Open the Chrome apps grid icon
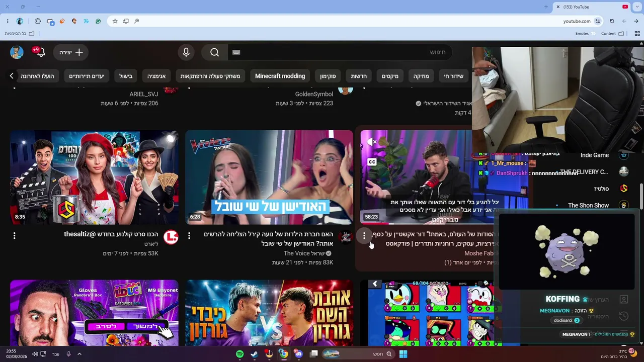 point(637,34)
